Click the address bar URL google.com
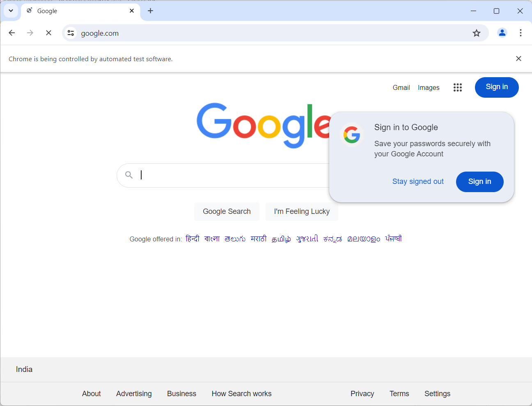 coord(100,33)
